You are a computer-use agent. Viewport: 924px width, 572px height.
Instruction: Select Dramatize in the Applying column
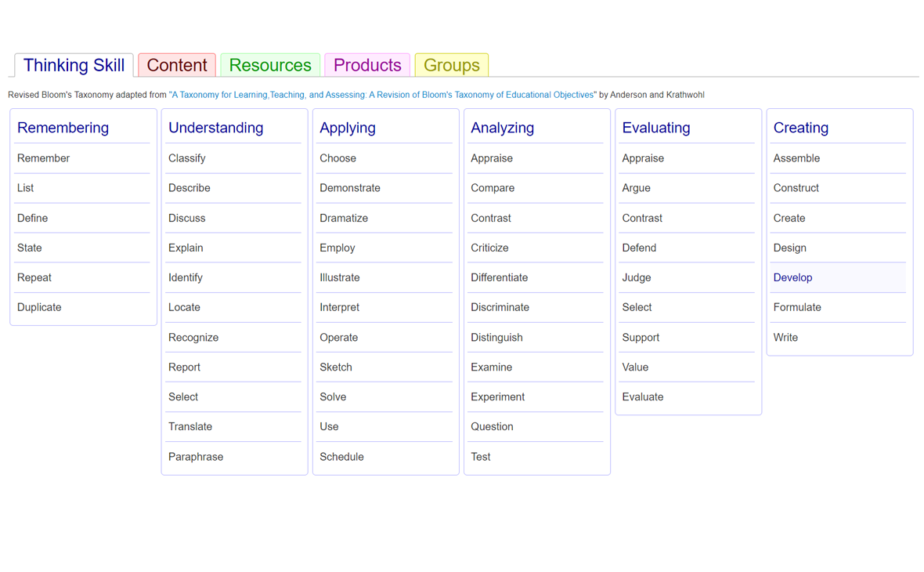pos(344,218)
